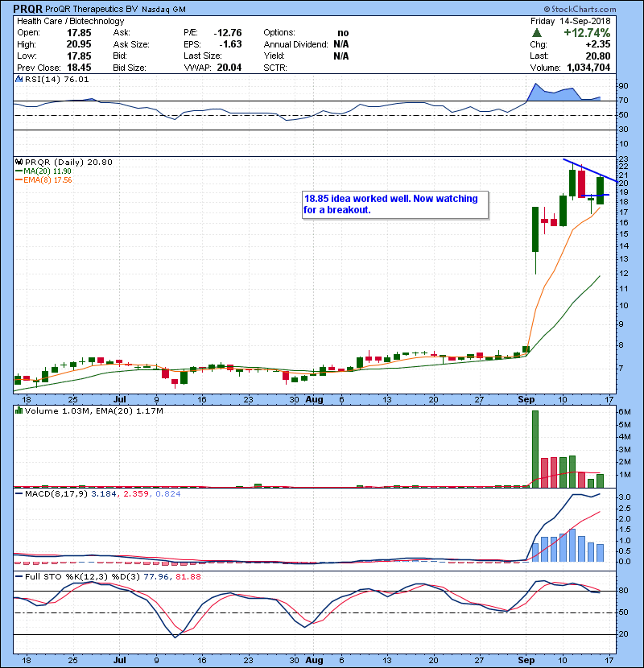Click the Last price 20.80 in quote table
The height and width of the screenshot is (668, 644).
click(x=598, y=56)
